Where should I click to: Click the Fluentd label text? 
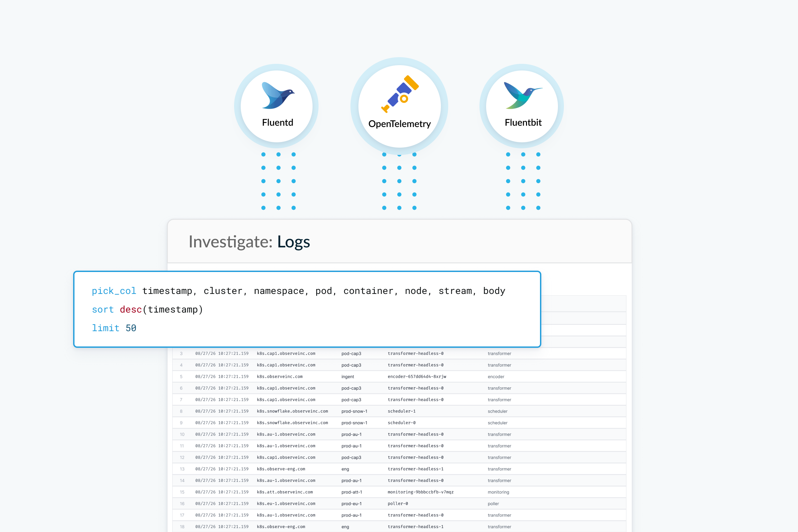pyautogui.click(x=278, y=122)
